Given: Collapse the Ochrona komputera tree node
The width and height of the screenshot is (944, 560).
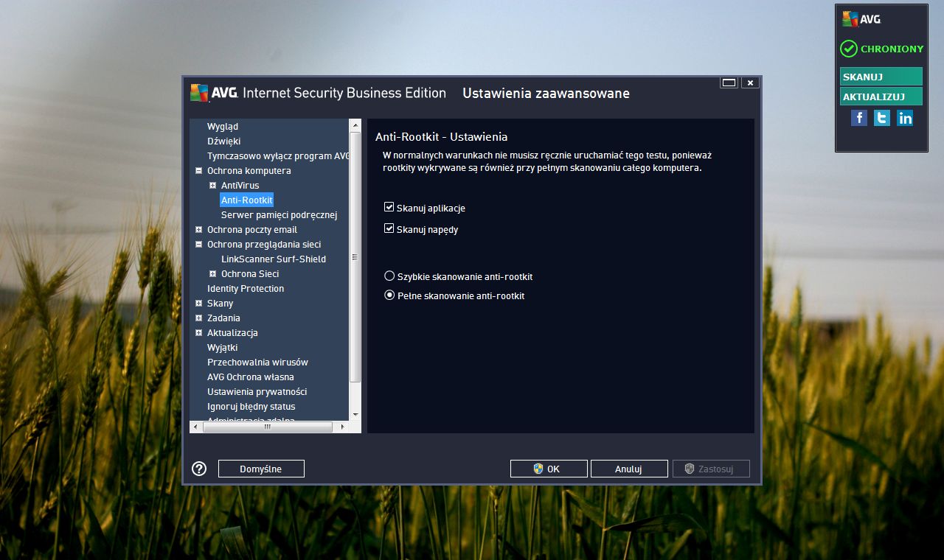Looking at the screenshot, I should [198, 170].
